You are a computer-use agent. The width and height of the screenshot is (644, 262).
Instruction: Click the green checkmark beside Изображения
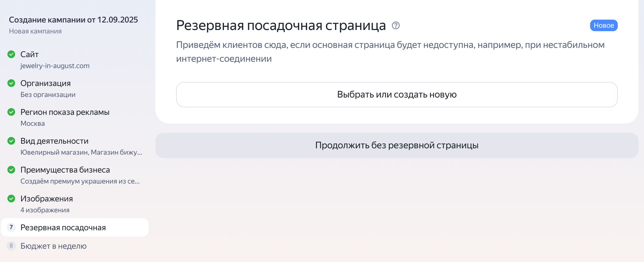pyautogui.click(x=11, y=199)
